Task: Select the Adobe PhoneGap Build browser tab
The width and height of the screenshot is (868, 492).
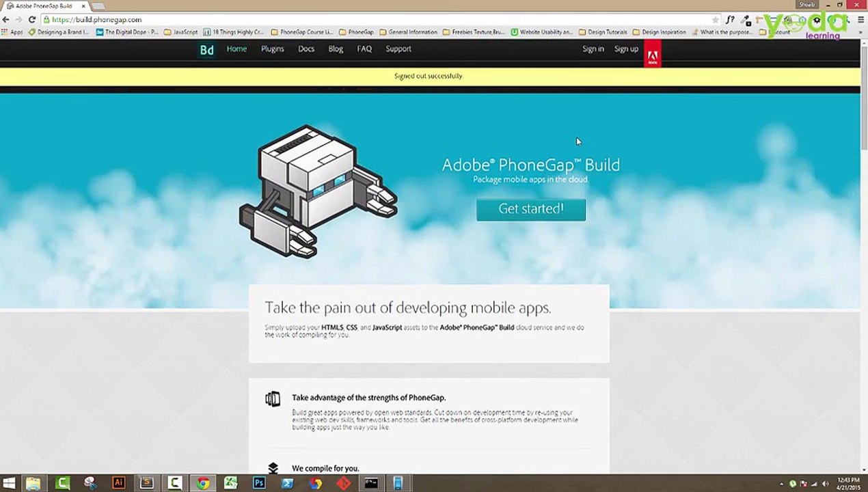Action: [x=45, y=6]
